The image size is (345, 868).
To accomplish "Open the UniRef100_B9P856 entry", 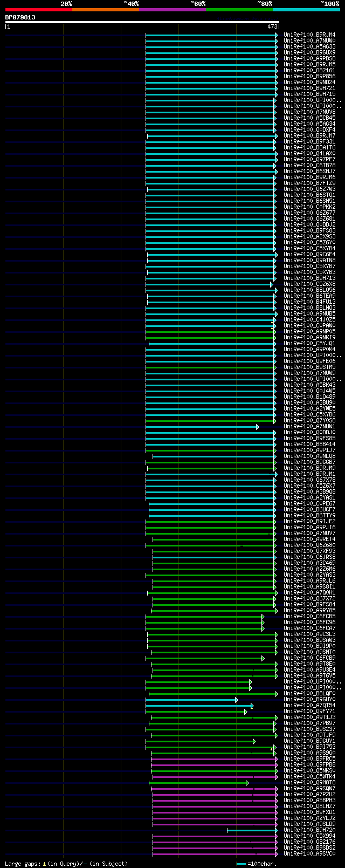I will point(309,77).
